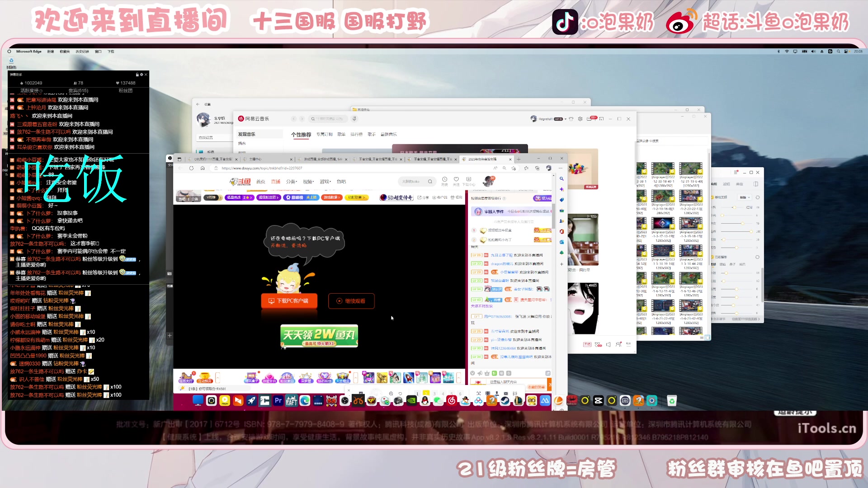Viewport: 868px width, 488px height.
Task: Expand the 分类 dropdown in Douyu navigation
Action: 291,181
